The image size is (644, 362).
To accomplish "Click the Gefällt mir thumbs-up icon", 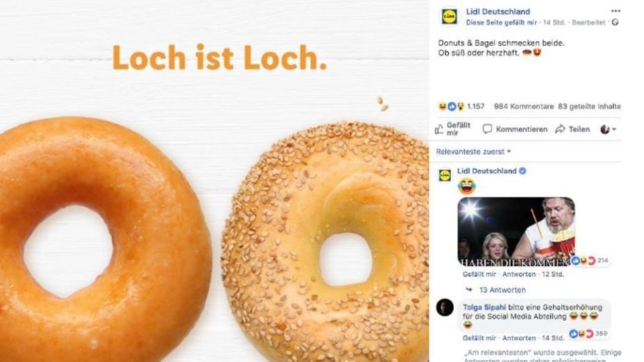I will [x=439, y=129].
